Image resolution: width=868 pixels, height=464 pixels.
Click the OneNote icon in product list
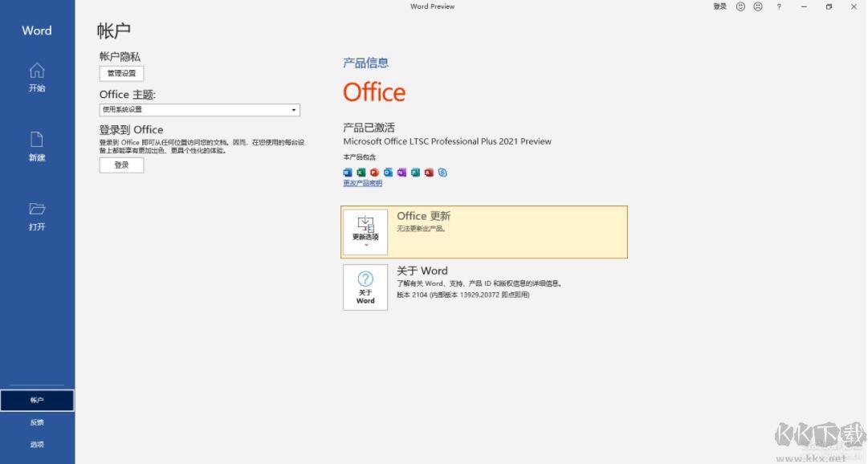click(401, 172)
